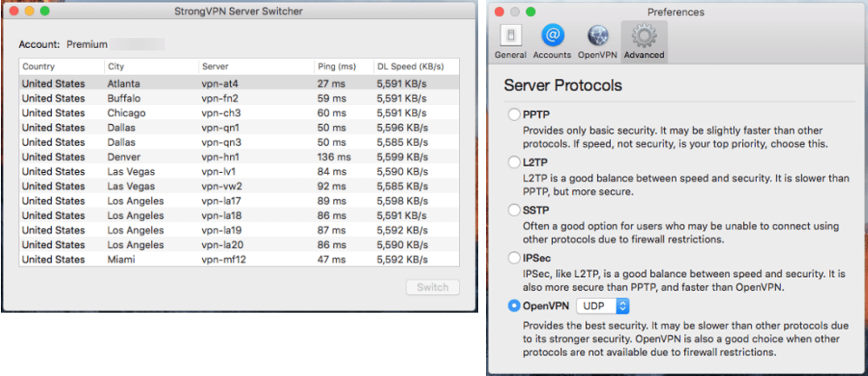Click the Server Protocols heading
Image resolution: width=868 pixels, height=376 pixels.
pos(563,86)
